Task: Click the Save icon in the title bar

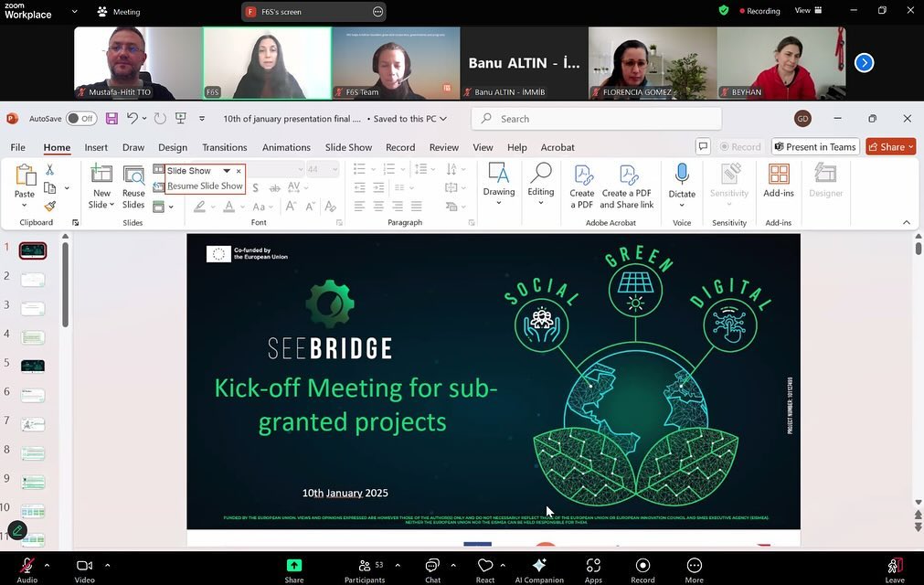Action: click(112, 119)
